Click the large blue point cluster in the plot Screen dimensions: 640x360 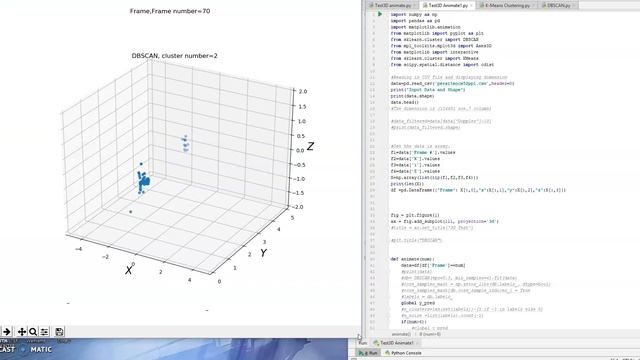click(x=143, y=181)
